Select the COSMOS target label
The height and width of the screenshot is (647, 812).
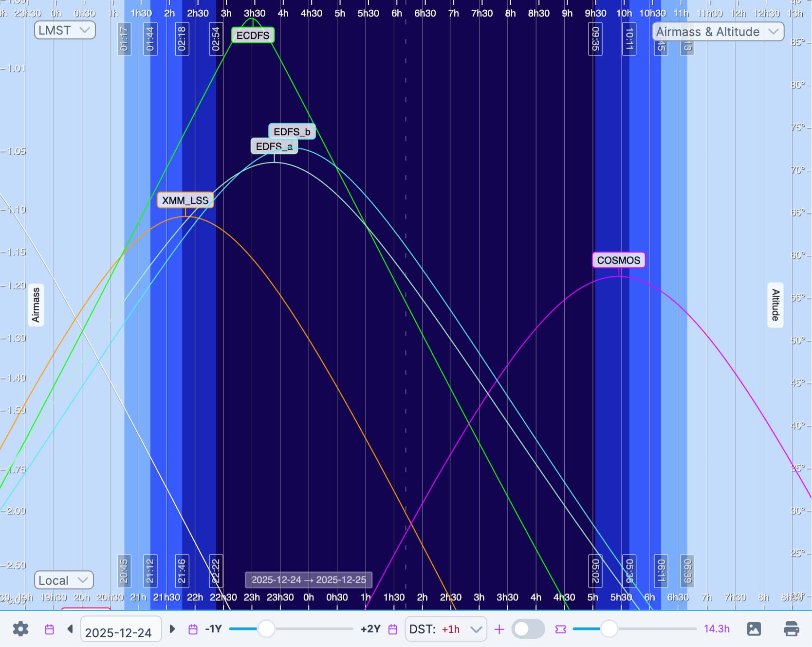click(618, 260)
